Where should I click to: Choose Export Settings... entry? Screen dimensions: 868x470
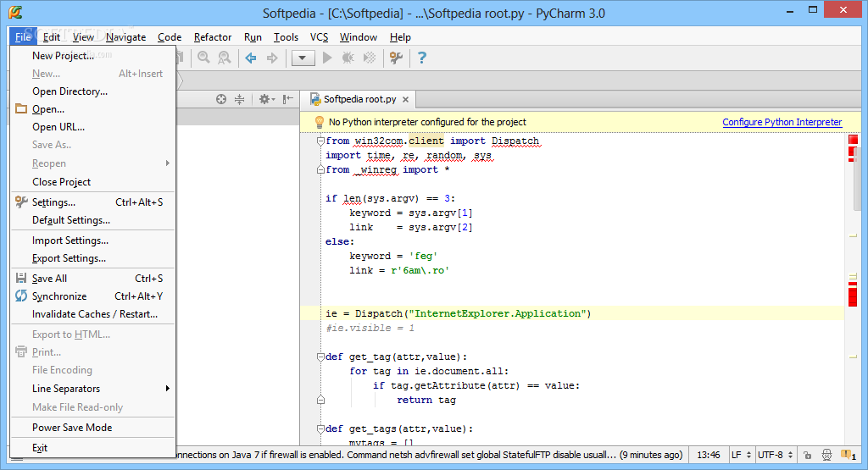pyautogui.click(x=92, y=258)
